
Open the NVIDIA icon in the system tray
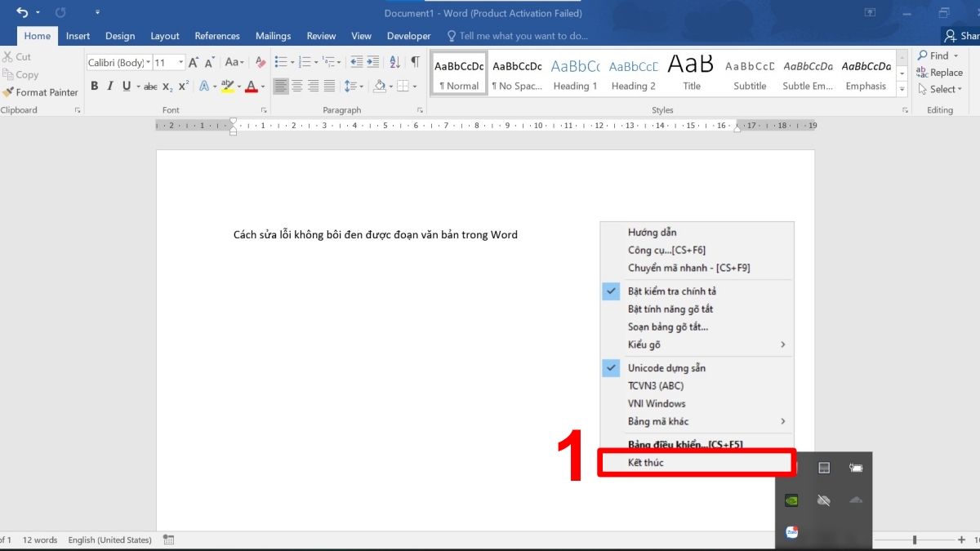pyautogui.click(x=791, y=500)
